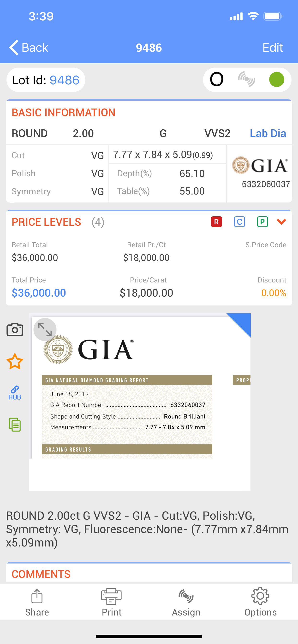Tap the ROUND shape label
The width and height of the screenshot is (298, 644).
point(30,133)
